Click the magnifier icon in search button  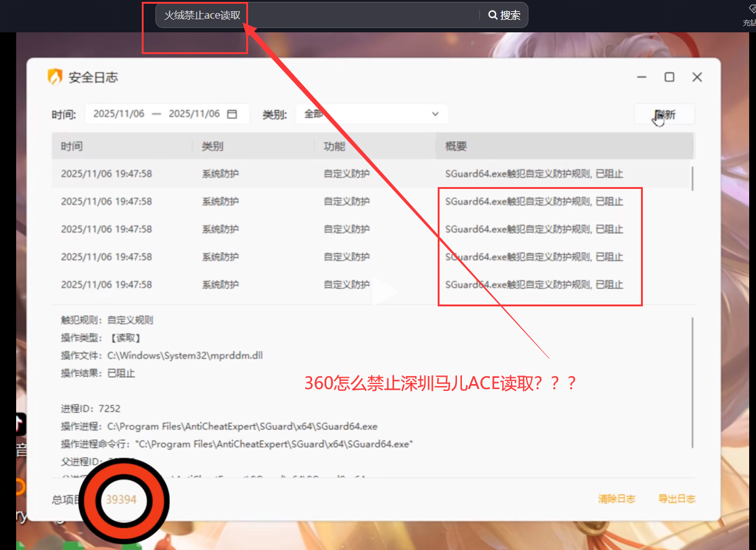point(492,16)
